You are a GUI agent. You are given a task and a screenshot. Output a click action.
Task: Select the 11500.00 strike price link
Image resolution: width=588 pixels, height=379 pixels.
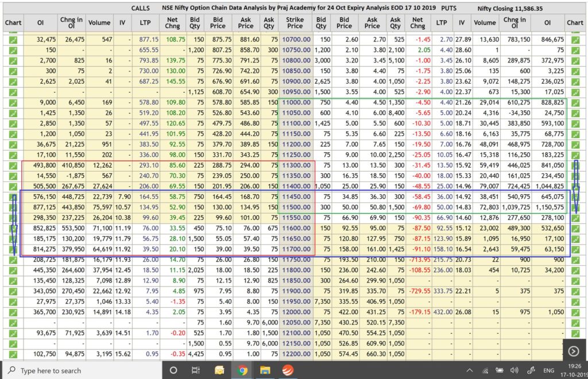tap(296, 206)
